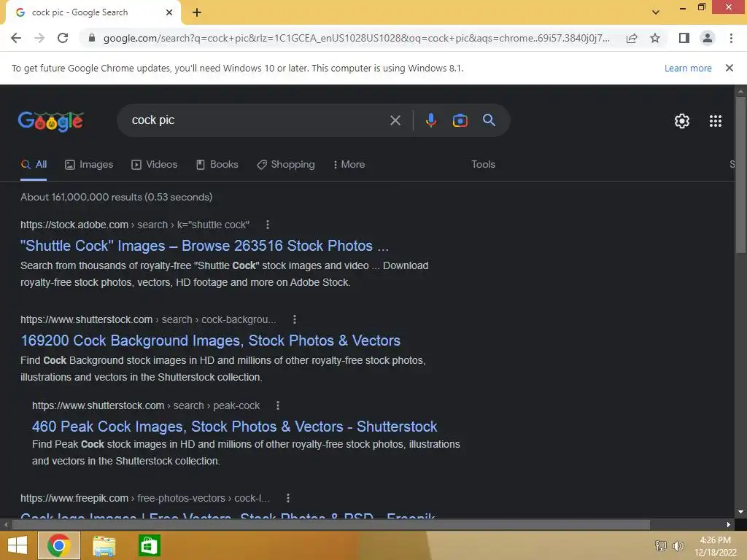Image resolution: width=747 pixels, height=560 pixels.
Task: Clear the search box text
Action: click(395, 120)
